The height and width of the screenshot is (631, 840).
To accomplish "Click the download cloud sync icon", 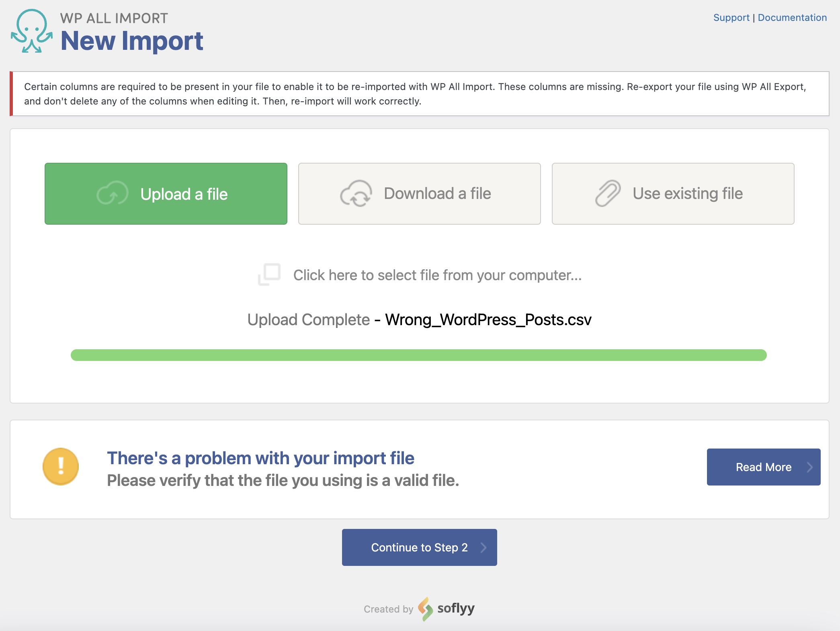I will pyautogui.click(x=356, y=193).
